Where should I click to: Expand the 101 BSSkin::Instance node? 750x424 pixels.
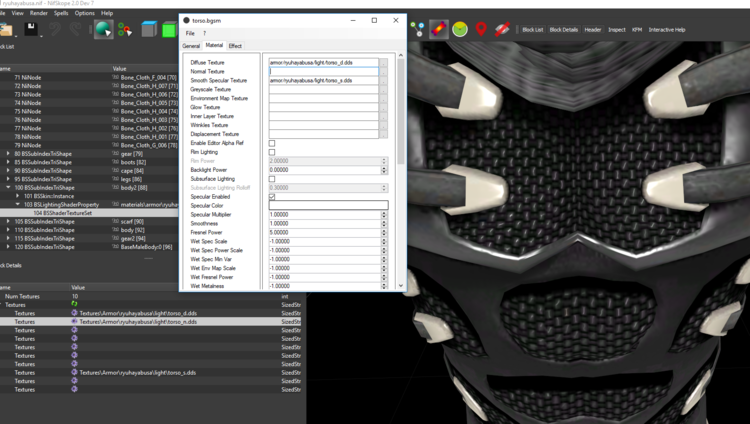tap(18, 196)
